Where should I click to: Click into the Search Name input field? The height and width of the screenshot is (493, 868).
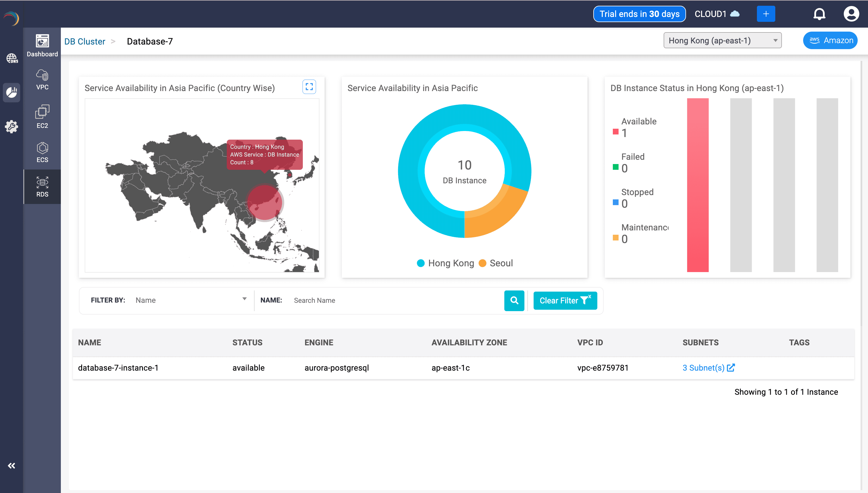coord(396,300)
